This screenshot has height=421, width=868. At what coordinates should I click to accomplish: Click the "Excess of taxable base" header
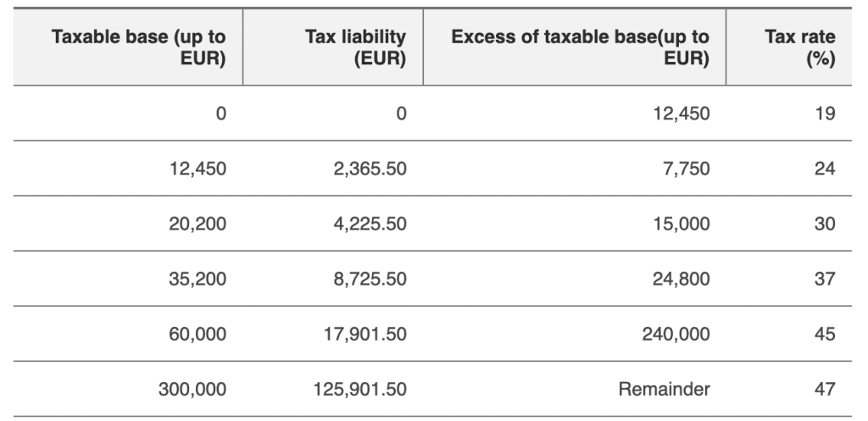click(x=581, y=48)
